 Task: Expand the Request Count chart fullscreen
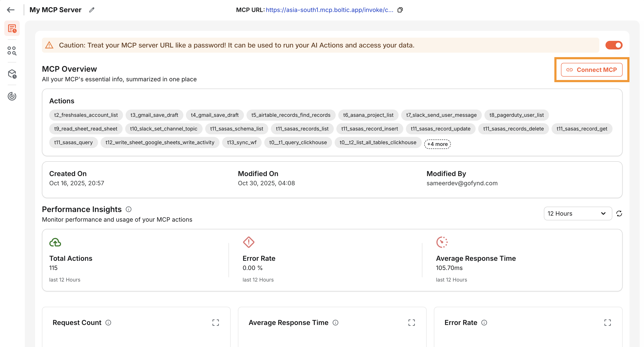[215, 322]
